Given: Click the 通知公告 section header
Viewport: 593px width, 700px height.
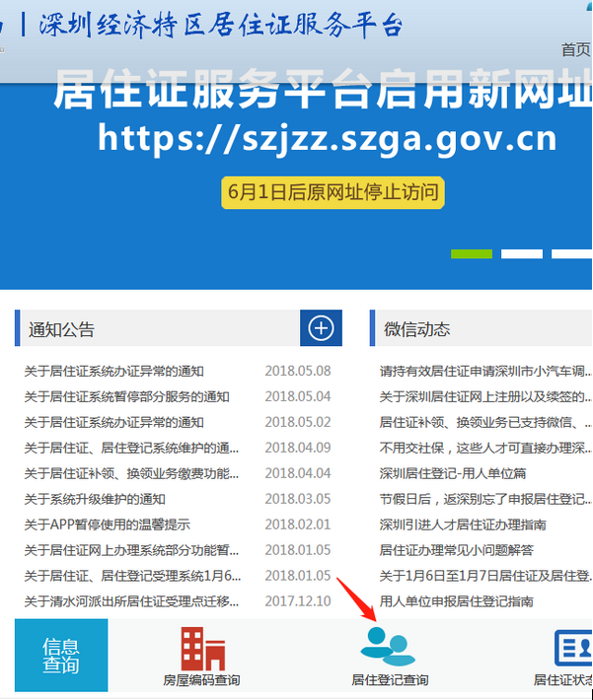Looking at the screenshot, I should click(62, 329).
